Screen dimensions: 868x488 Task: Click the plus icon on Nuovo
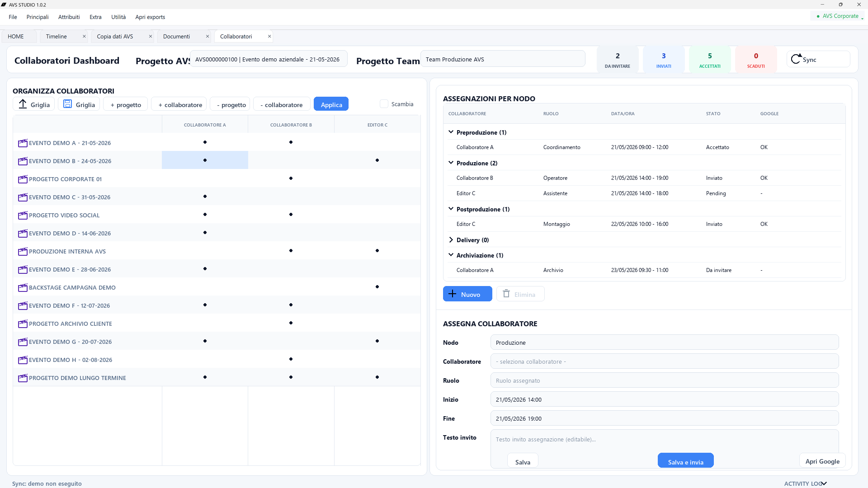[452, 294]
